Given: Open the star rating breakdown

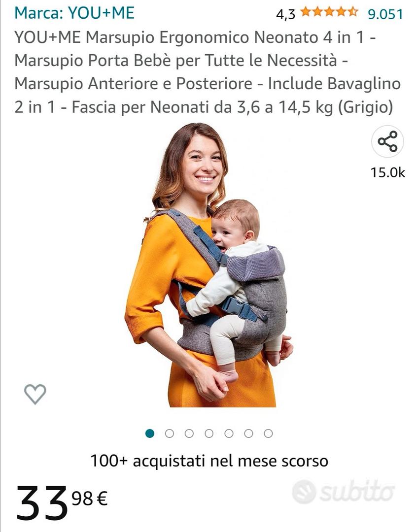Looking at the screenshot, I should pyautogui.click(x=329, y=12).
